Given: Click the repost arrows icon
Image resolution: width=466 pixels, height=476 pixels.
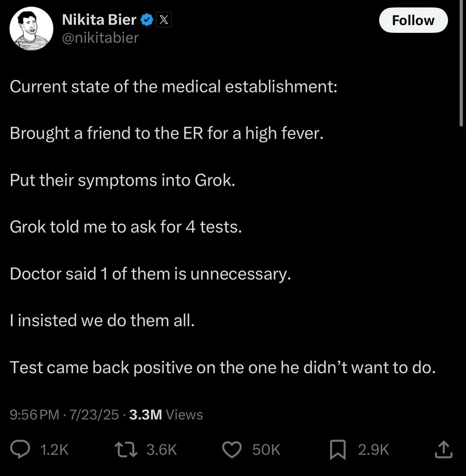Looking at the screenshot, I should click(126, 449).
